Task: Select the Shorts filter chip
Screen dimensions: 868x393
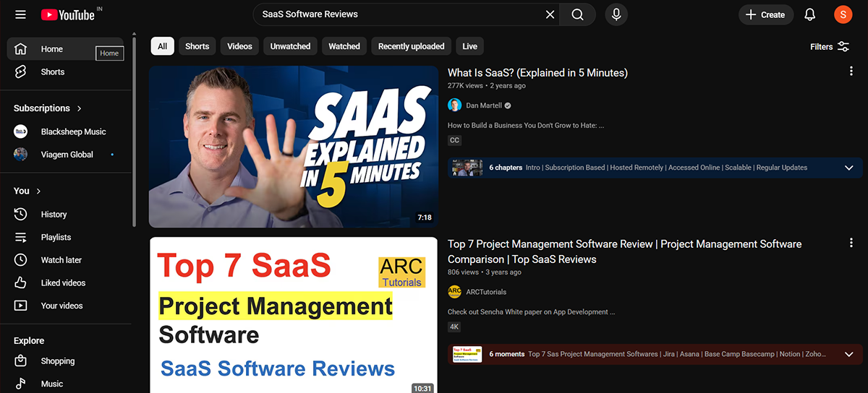Action: click(197, 46)
